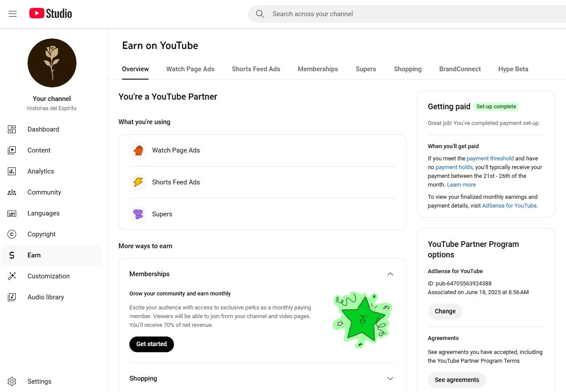Go to the Shopping tab

pos(408,69)
